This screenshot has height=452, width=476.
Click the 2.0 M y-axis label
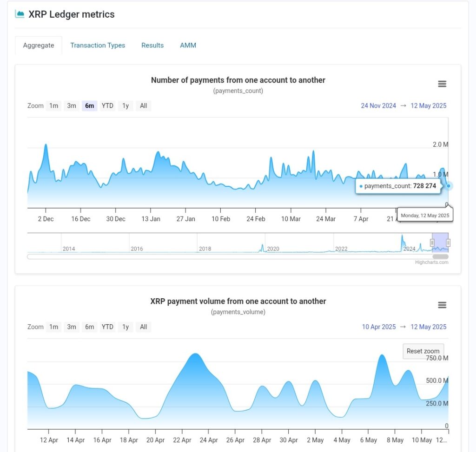[x=441, y=144]
